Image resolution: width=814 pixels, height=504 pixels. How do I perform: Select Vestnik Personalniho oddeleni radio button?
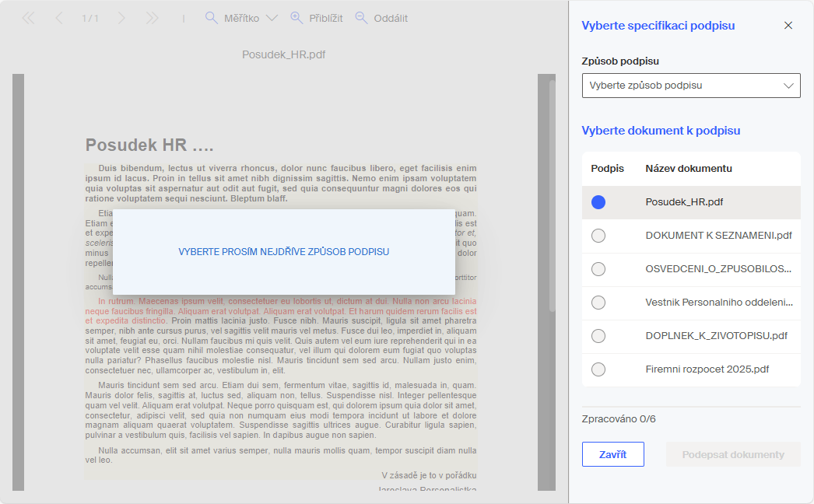tap(598, 303)
